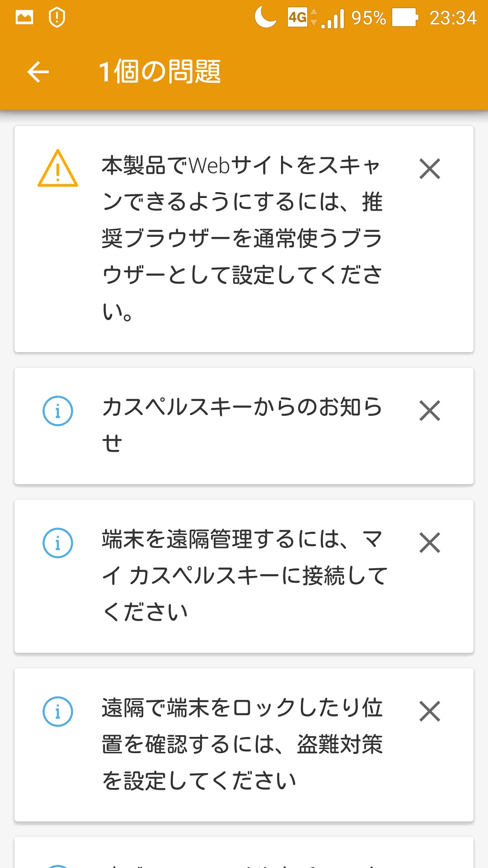Tap info icon beside anti-theft message
The height and width of the screenshot is (868, 488).
point(58,711)
